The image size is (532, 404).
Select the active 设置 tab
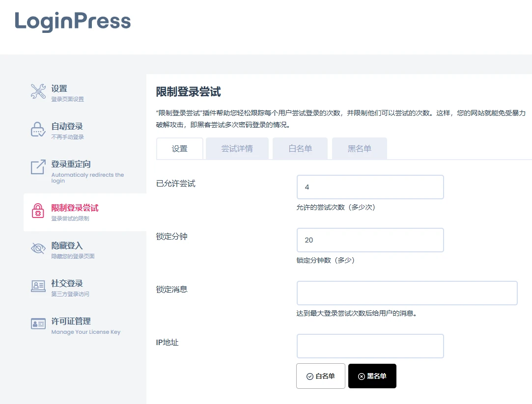180,148
